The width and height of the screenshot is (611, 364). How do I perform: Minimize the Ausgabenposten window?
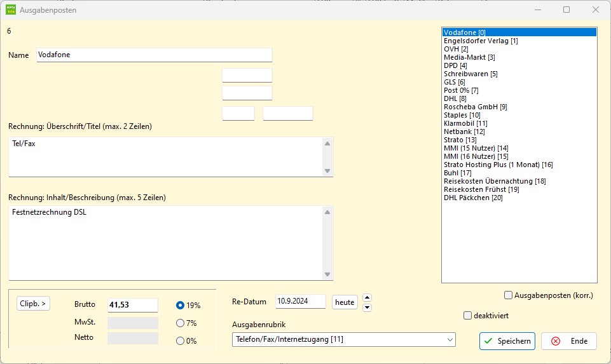click(538, 10)
